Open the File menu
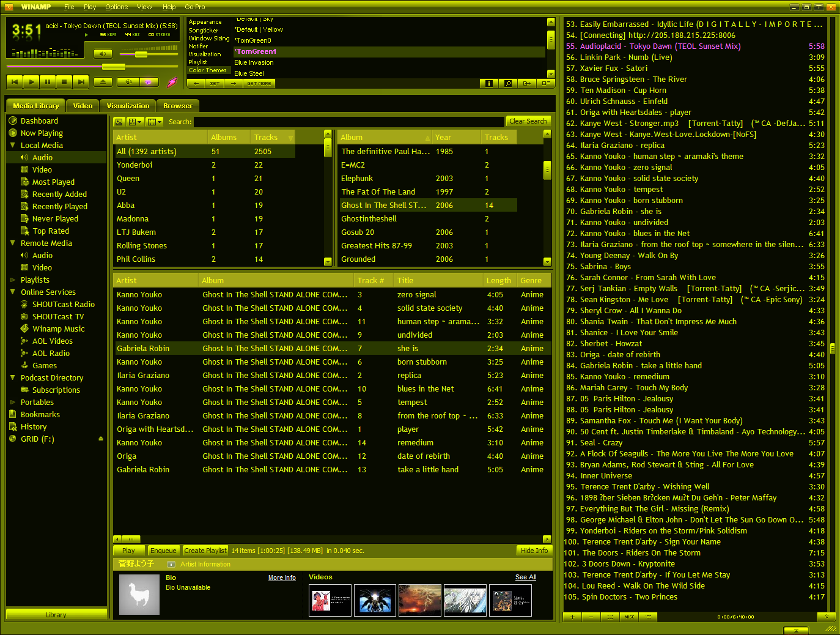This screenshot has width=840, height=635. click(x=69, y=7)
